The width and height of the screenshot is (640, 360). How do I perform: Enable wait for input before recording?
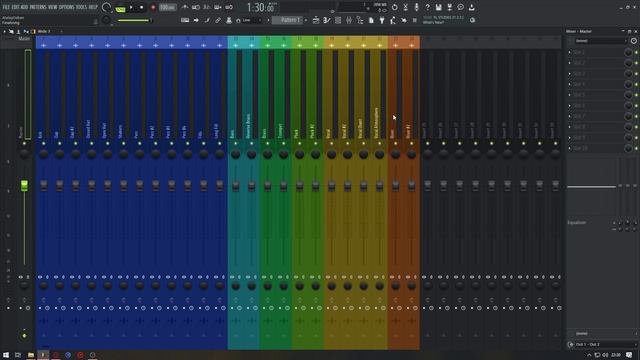pyautogui.click(x=196, y=7)
